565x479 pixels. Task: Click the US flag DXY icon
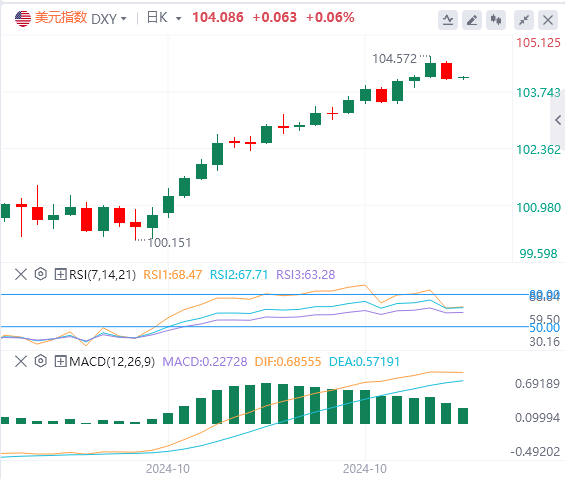click(x=23, y=18)
